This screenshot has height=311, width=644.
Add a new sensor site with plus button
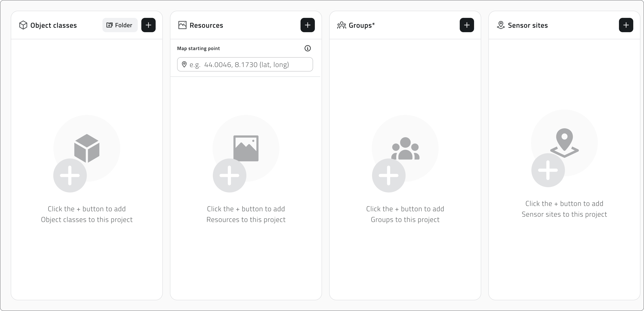(626, 25)
